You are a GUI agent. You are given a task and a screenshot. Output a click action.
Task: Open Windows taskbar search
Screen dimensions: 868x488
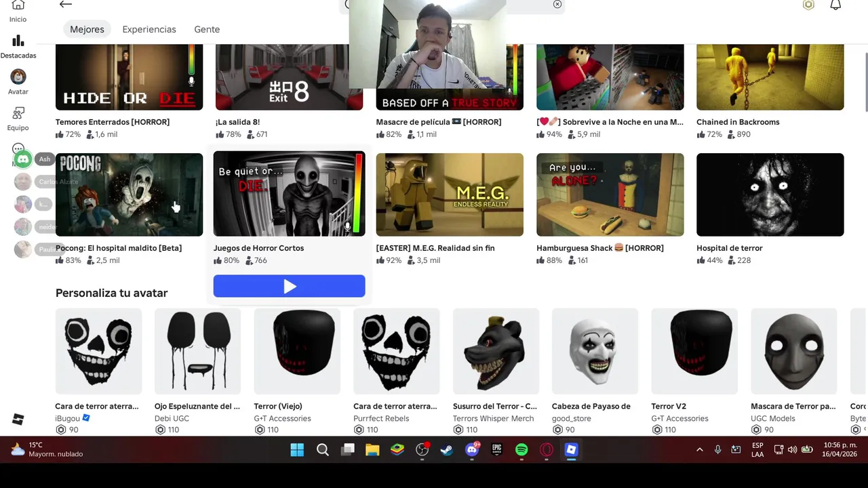tap(323, 449)
